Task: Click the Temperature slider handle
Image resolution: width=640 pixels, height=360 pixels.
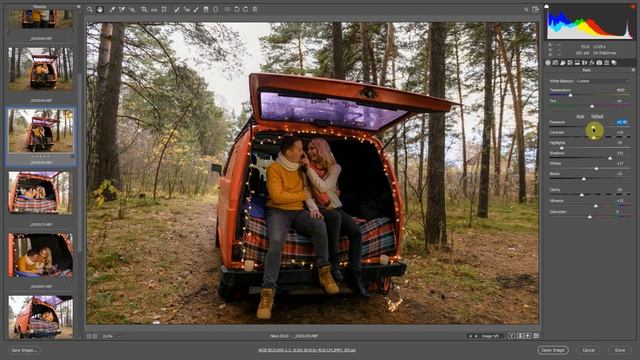Action: [x=571, y=95]
